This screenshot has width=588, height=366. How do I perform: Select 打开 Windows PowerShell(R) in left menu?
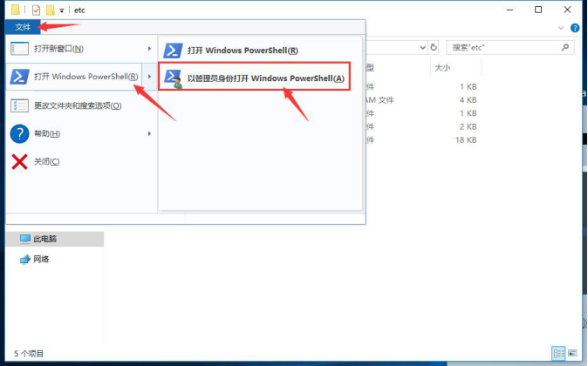tap(74, 77)
